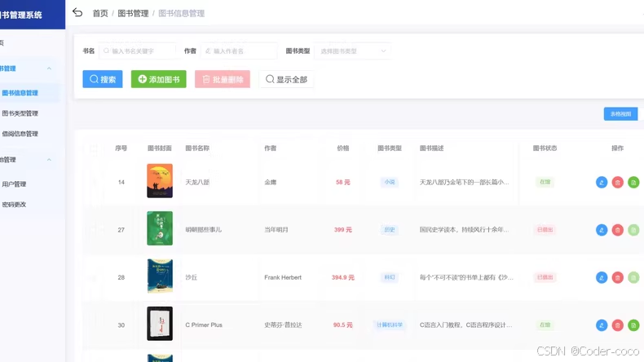Delete the 明朝那些事儿 book row
The height and width of the screenshot is (362, 644).
(x=617, y=230)
